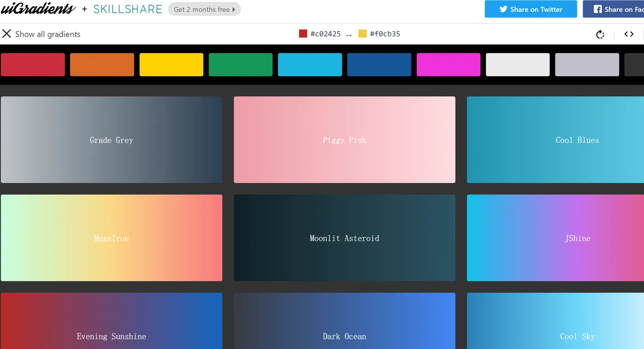Click the X icon beside Show all gradients

tap(6, 34)
